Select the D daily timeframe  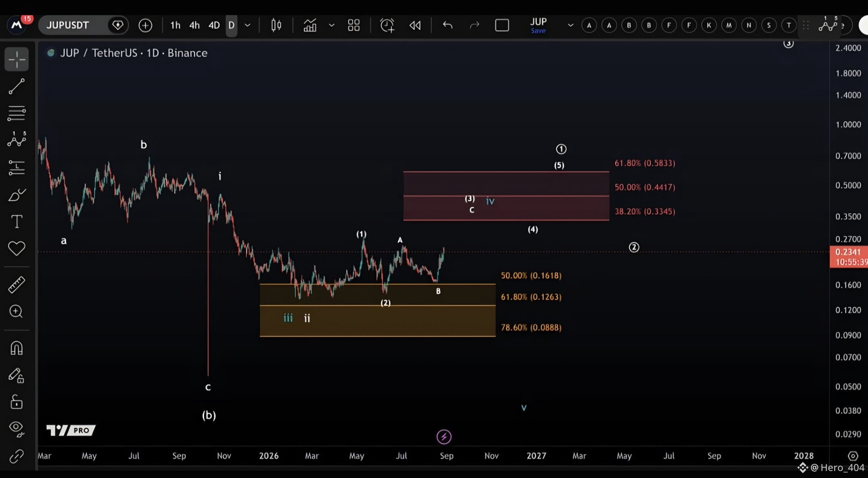click(x=231, y=26)
